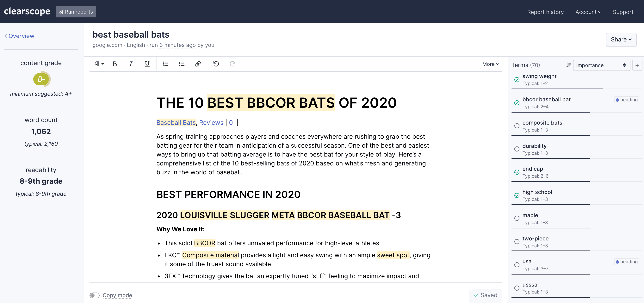Click the highlighted 'BEST BBCOR BATS' title text

(271, 103)
